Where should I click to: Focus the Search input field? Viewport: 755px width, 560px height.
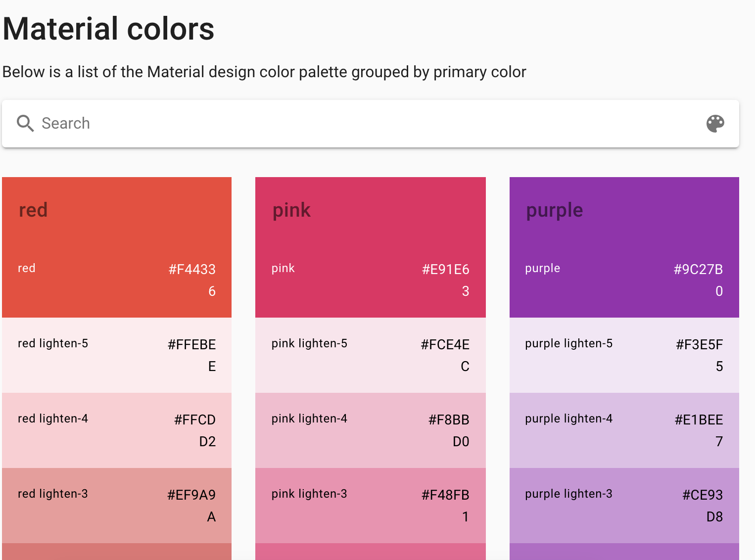370,123
